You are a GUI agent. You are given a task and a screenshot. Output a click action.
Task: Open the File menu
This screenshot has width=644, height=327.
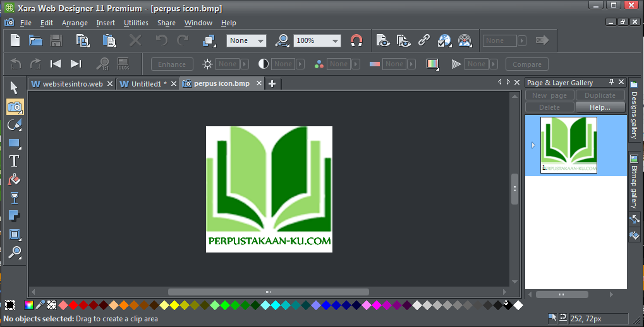[25, 23]
